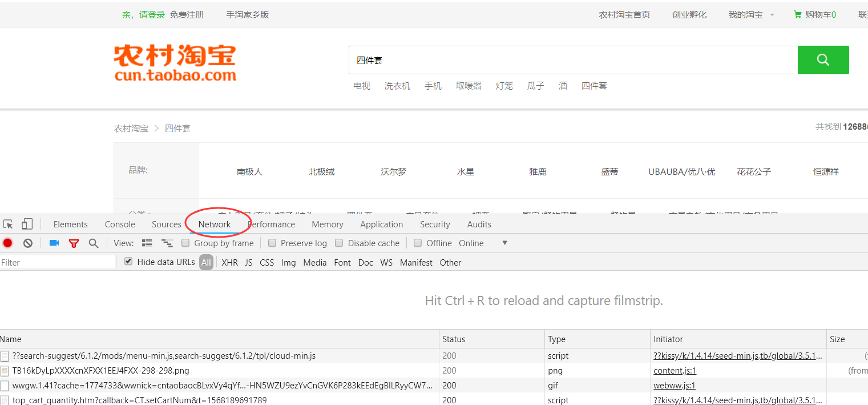
Task: Toggle the red filter funnel icon
Action: [x=74, y=243]
